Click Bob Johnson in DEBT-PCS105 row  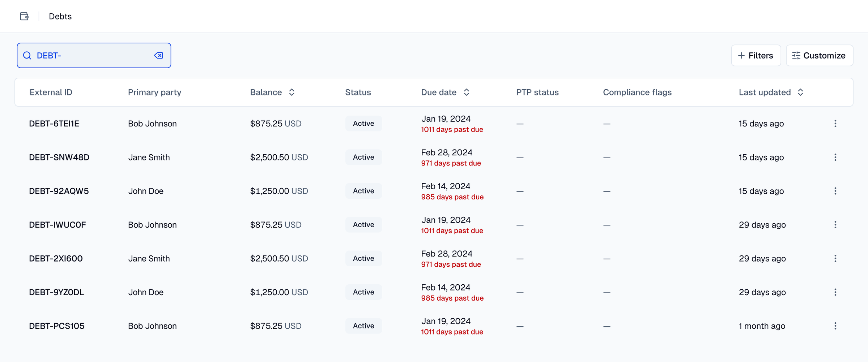tap(152, 326)
